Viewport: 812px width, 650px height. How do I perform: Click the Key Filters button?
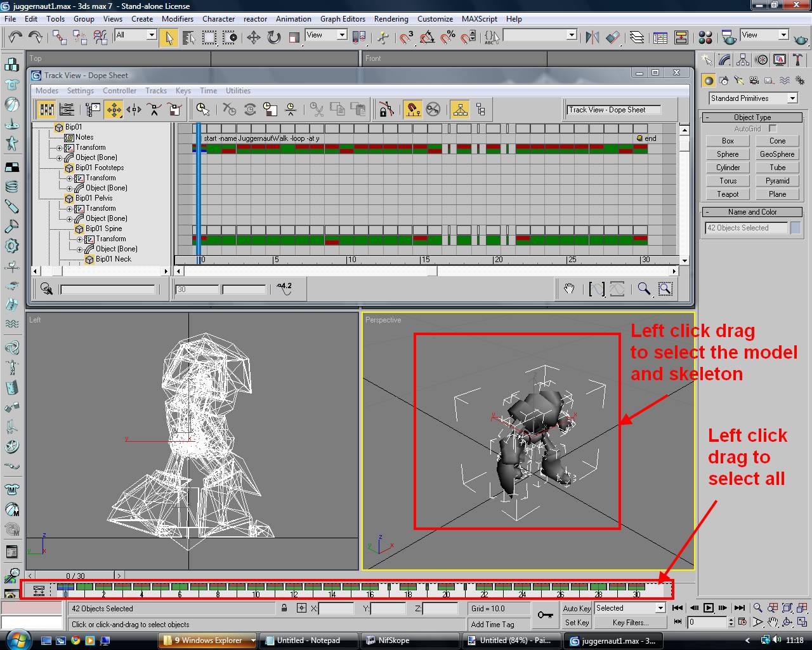click(x=630, y=623)
